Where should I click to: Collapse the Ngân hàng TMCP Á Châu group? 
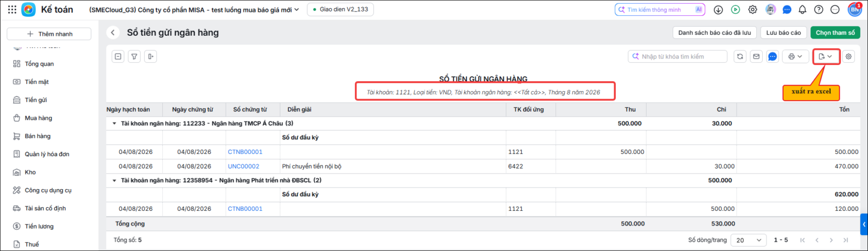[x=114, y=124]
